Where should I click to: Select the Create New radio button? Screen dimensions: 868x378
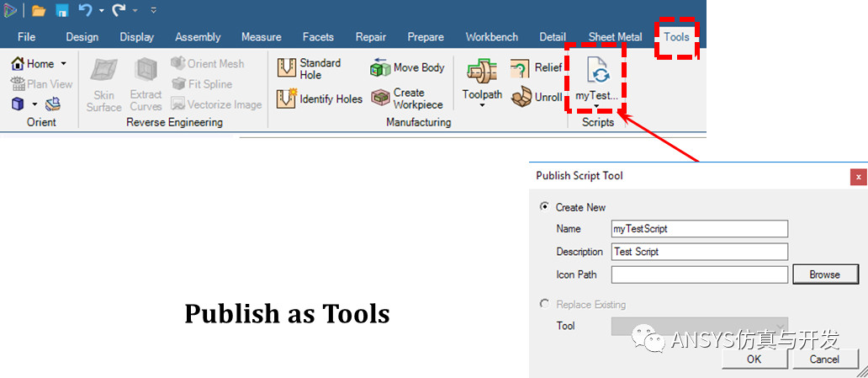(545, 207)
